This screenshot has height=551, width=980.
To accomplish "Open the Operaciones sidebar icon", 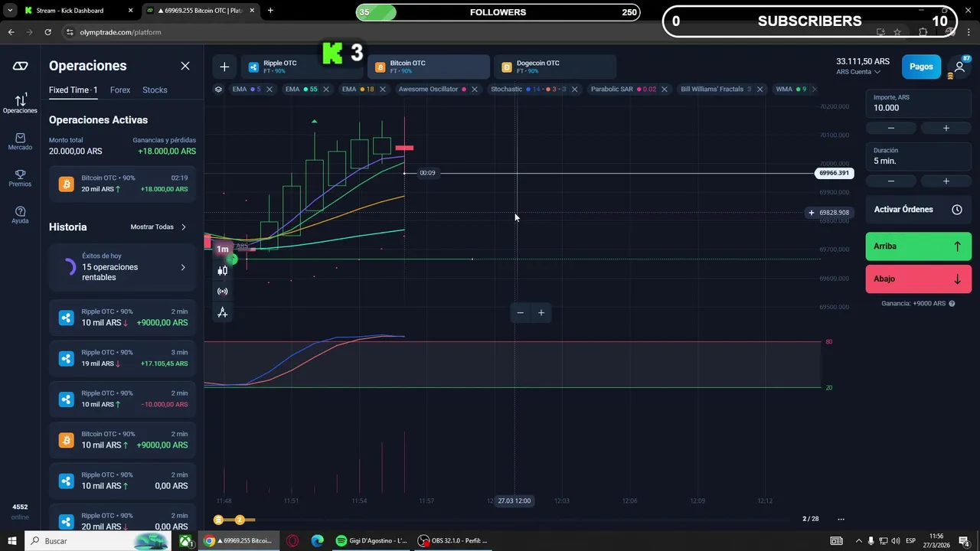I will point(20,103).
